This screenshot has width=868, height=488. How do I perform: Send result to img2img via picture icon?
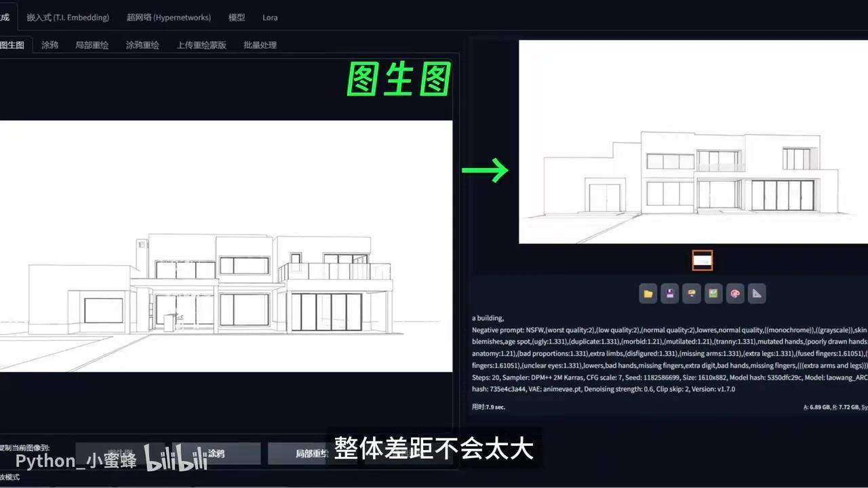[x=713, y=293]
